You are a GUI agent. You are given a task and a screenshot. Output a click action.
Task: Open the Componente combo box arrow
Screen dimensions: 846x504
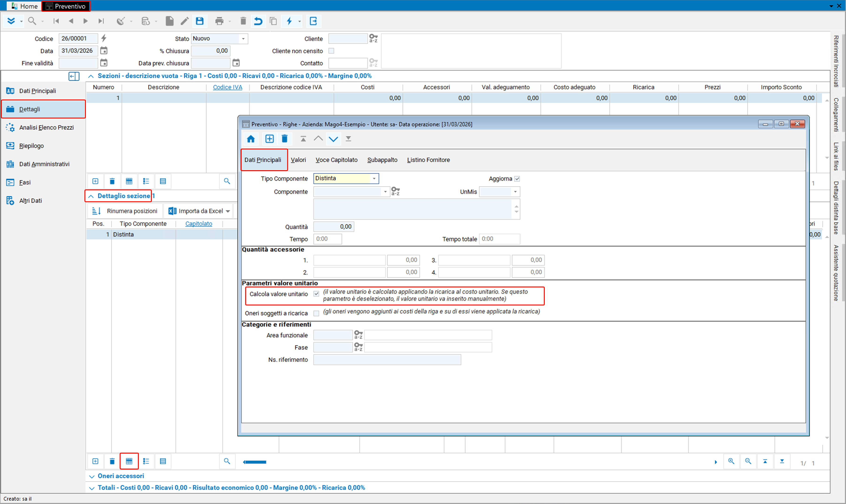coord(385,191)
